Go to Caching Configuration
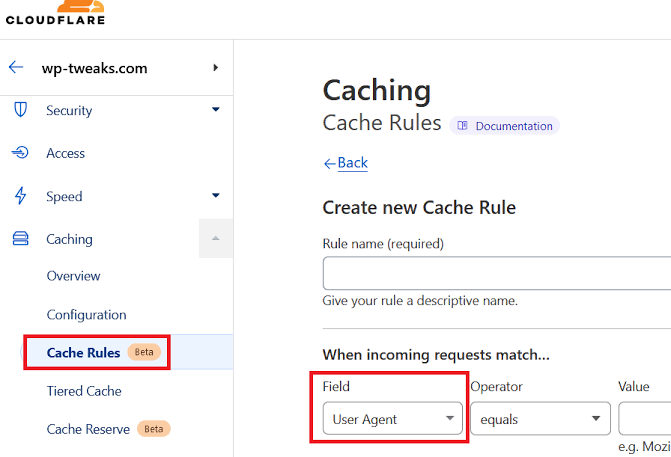This screenshot has height=457, width=671. click(86, 315)
